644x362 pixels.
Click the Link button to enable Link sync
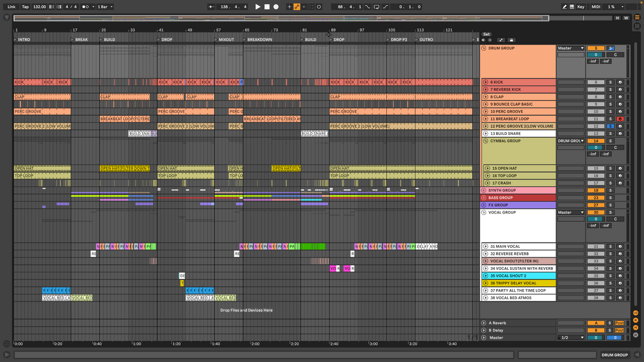click(x=10, y=6)
